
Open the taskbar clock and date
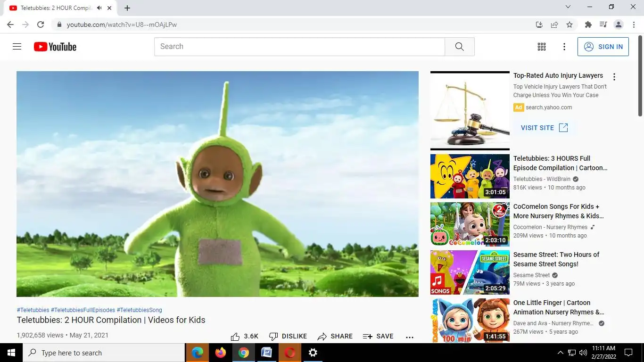tap(604, 353)
